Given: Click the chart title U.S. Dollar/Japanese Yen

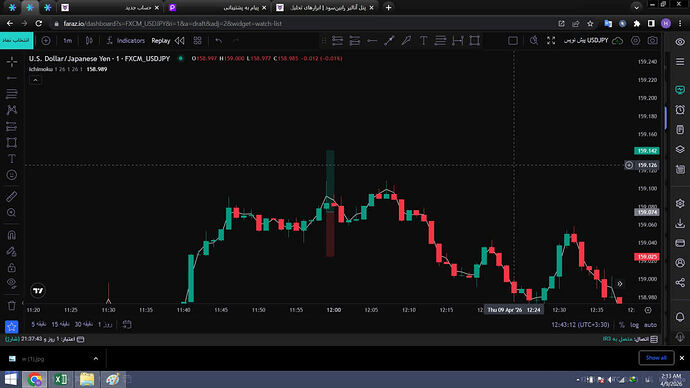Looking at the screenshot, I should 99,59.
